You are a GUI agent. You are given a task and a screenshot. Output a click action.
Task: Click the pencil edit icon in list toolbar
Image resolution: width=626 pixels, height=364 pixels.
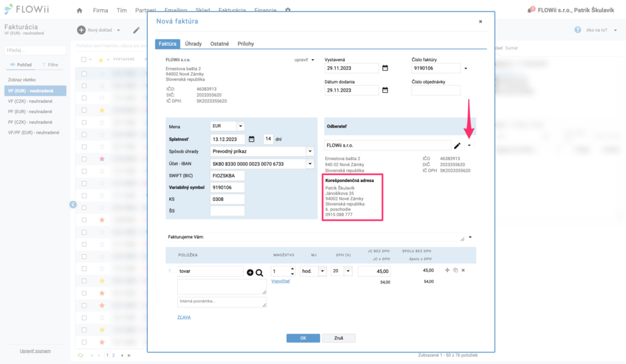[x=136, y=31]
